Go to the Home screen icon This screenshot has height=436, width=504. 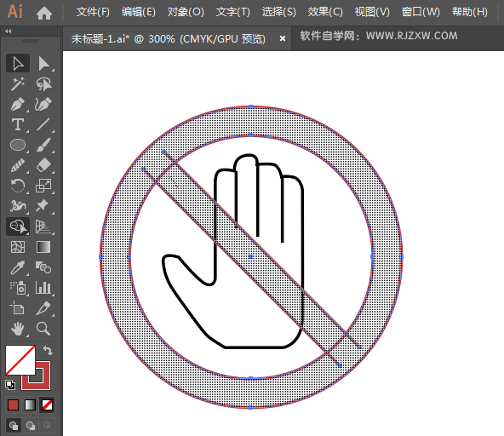(44, 13)
